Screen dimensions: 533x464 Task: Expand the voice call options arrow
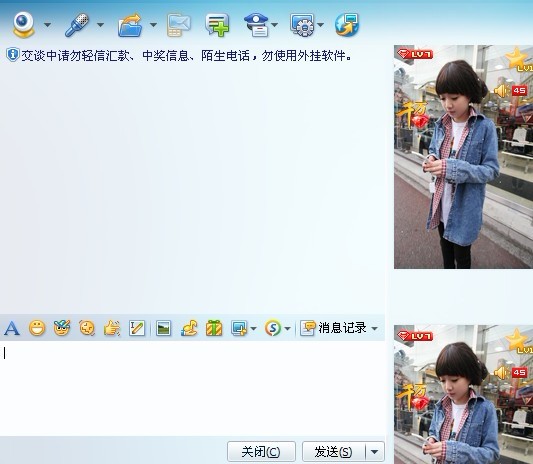coord(100,25)
